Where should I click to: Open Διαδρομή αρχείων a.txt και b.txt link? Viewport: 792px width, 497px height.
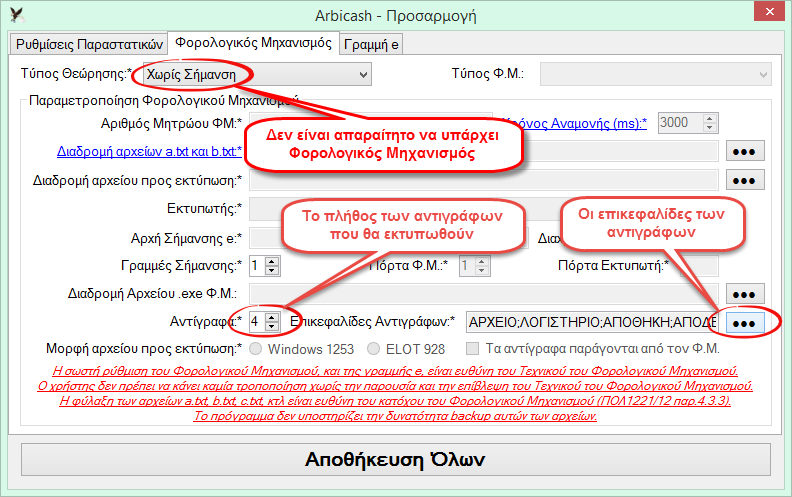(x=149, y=152)
